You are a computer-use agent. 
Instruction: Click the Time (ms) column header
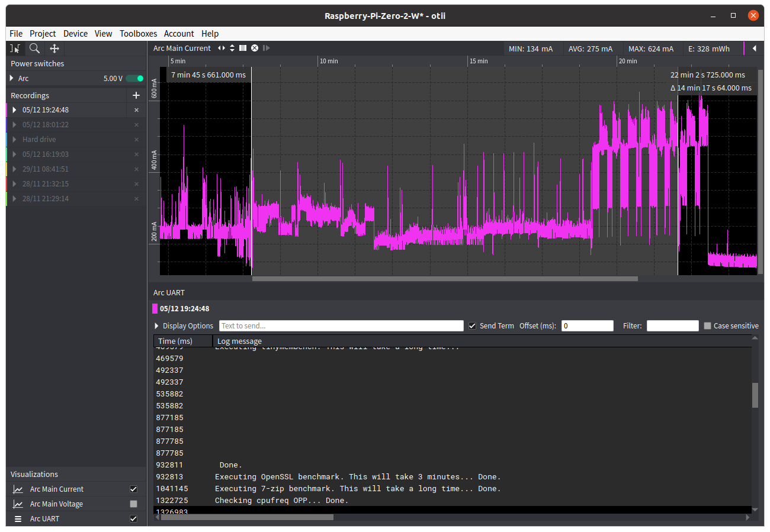(x=183, y=341)
